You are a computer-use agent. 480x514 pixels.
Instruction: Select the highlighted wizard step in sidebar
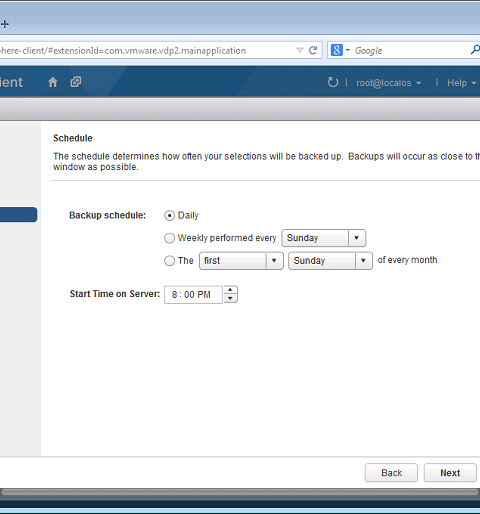point(18,215)
